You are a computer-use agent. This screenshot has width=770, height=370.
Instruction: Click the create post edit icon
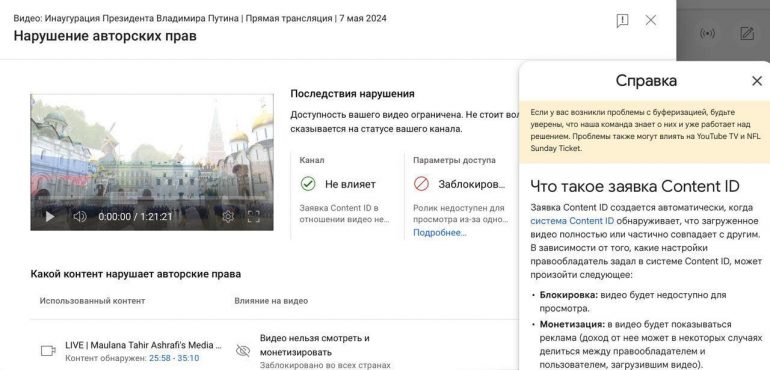[747, 33]
